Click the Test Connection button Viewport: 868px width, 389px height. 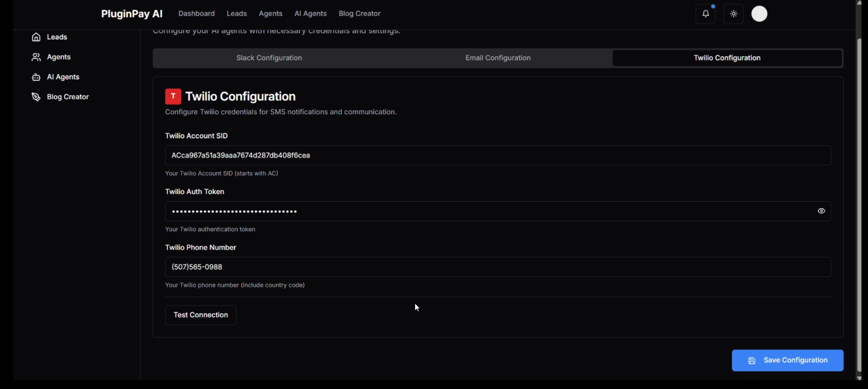pyautogui.click(x=201, y=315)
